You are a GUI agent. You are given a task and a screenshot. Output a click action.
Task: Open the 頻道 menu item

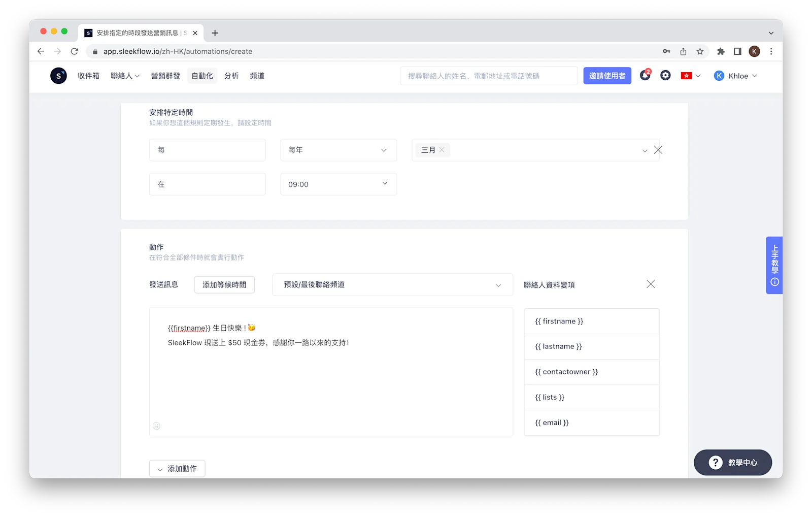(257, 76)
